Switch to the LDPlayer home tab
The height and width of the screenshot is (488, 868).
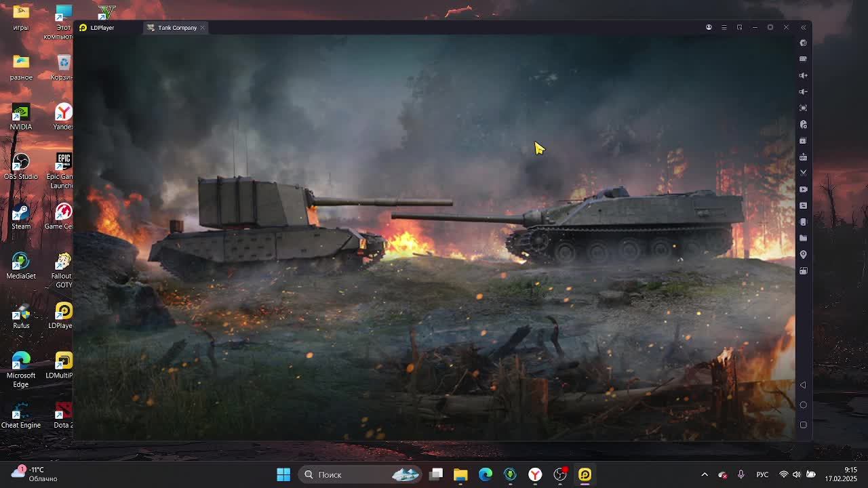97,28
